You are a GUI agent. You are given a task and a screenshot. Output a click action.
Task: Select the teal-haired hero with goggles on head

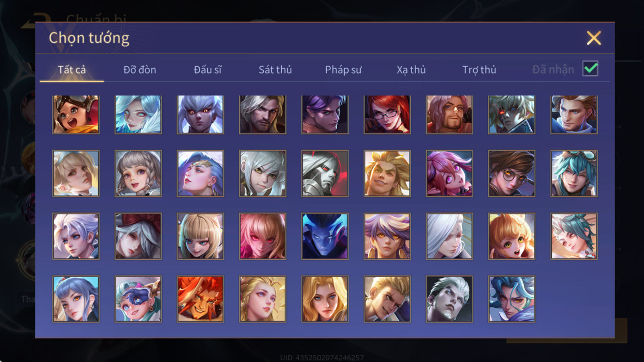tap(574, 173)
